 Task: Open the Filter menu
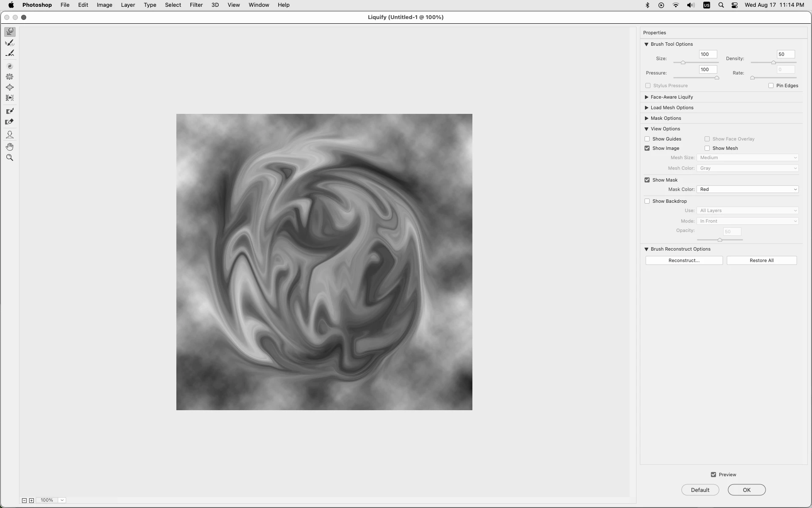tap(196, 5)
